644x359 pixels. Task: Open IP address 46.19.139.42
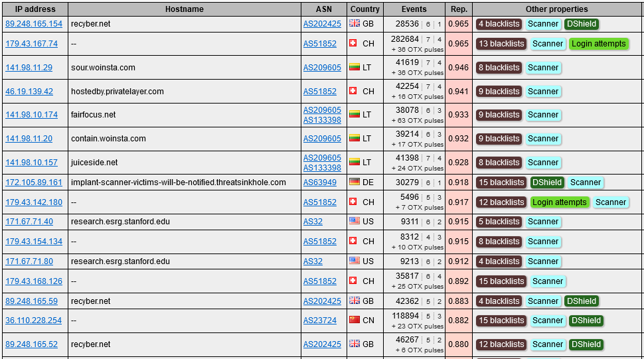(x=29, y=91)
